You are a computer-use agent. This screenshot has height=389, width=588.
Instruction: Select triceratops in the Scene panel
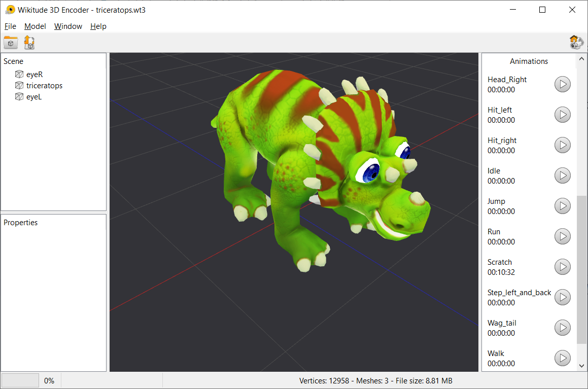pyautogui.click(x=44, y=85)
